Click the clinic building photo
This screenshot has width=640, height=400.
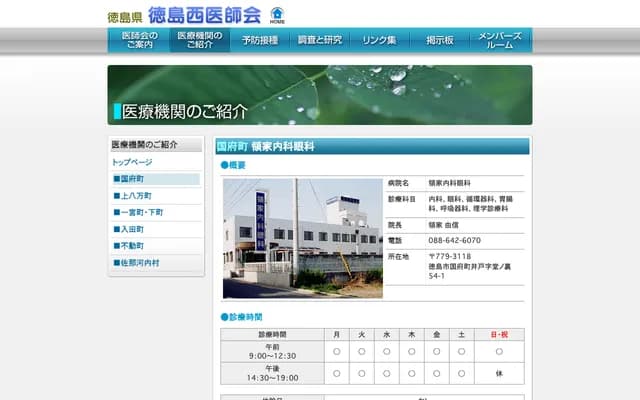click(302, 238)
